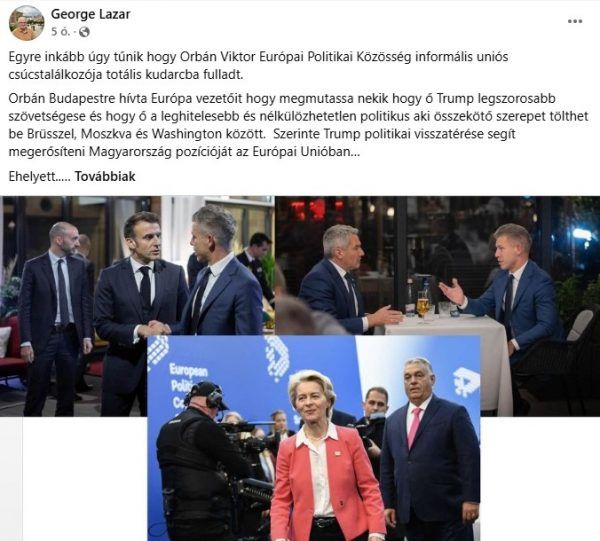This screenshot has height=541, width=600.
Task: Click the paragraph starting 'Orbán Budapestre hívta'
Action: (x=298, y=125)
